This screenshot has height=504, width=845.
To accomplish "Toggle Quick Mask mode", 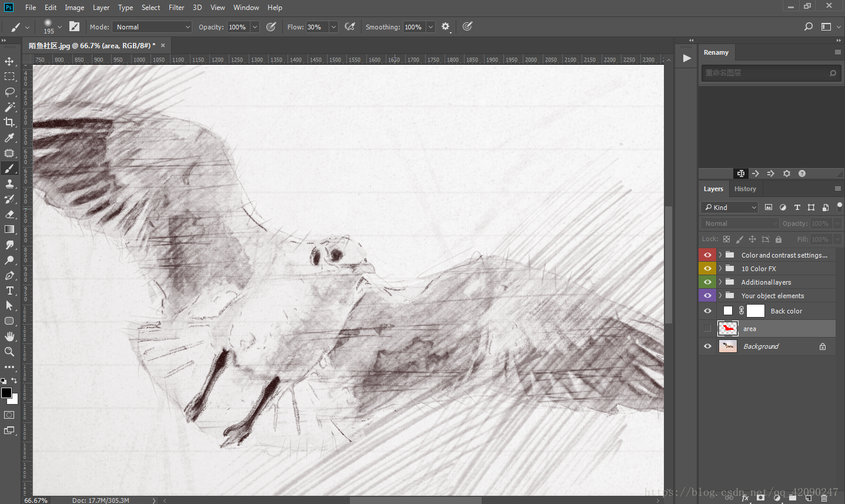I will (9, 415).
